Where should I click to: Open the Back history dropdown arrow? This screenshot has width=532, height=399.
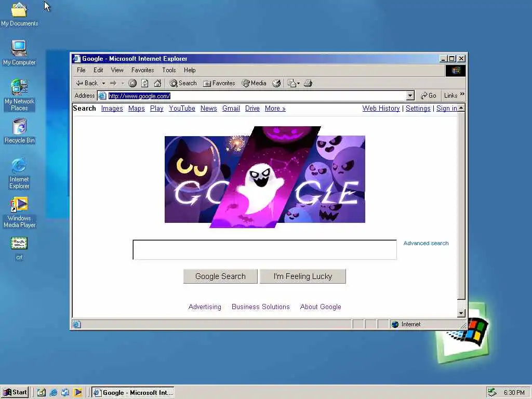103,84
